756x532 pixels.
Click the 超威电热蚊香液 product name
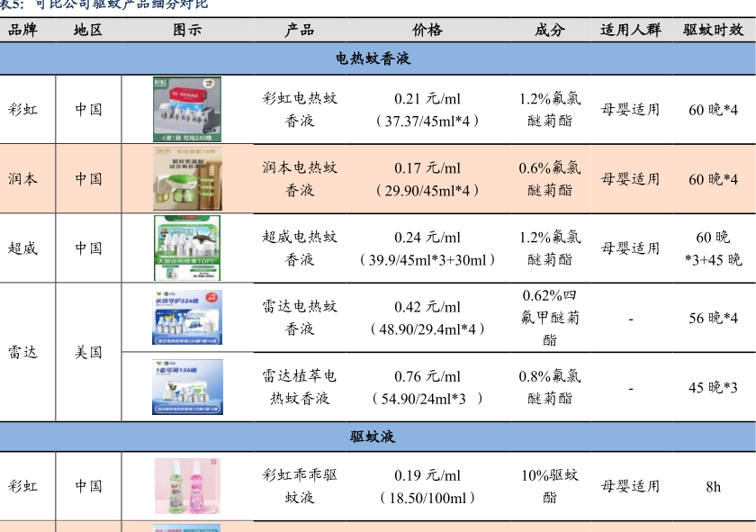tap(300, 248)
